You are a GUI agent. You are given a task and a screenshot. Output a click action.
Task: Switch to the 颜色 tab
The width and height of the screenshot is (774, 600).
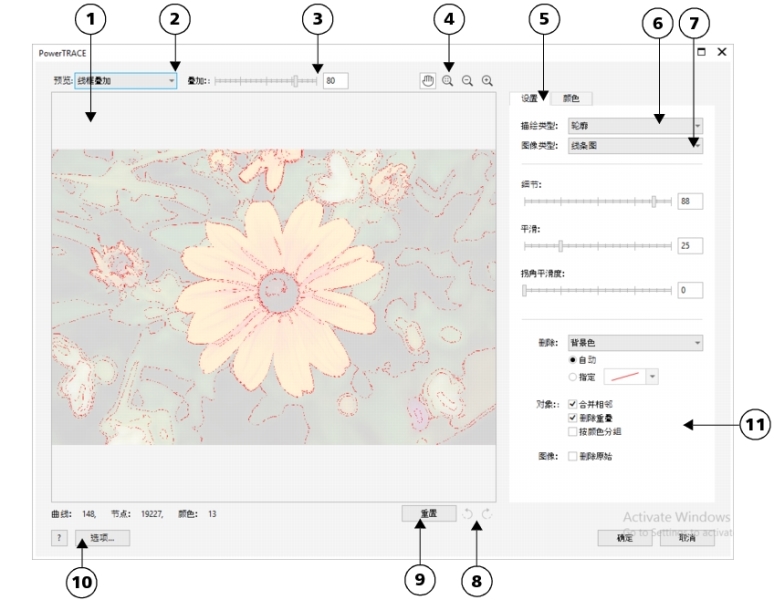(572, 98)
